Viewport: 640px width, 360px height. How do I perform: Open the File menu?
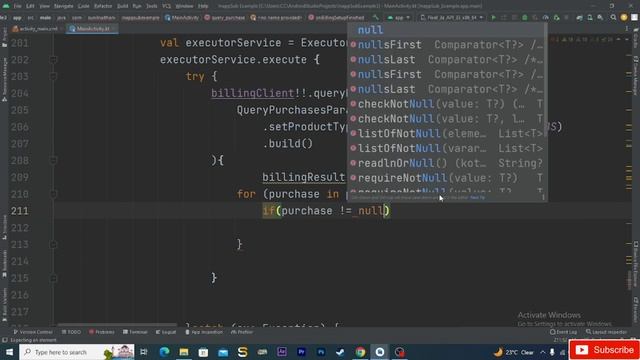click(17, 6)
